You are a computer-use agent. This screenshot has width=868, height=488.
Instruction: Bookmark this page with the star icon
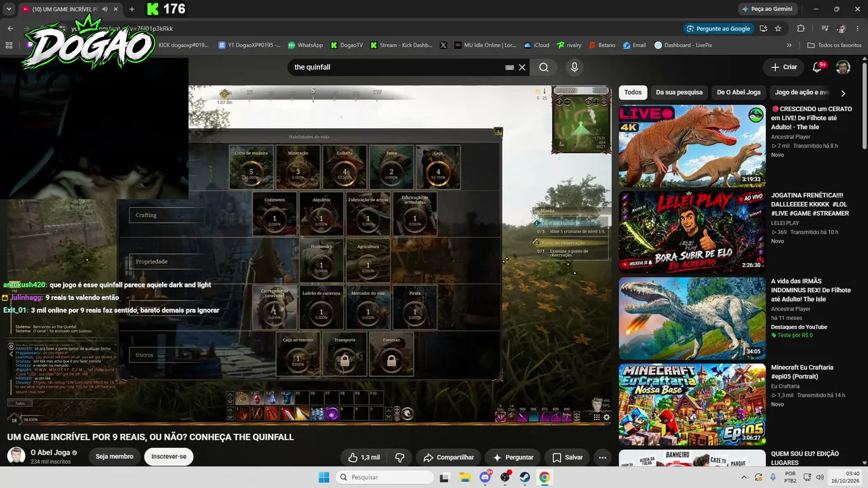[x=778, y=28]
